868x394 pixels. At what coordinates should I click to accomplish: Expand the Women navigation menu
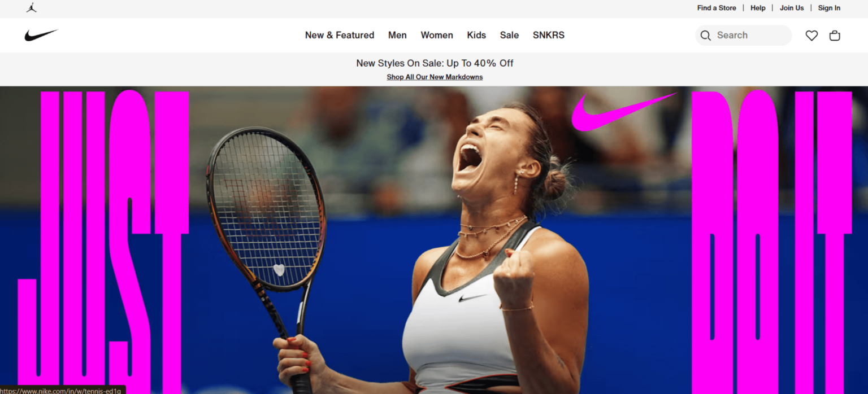pyautogui.click(x=437, y=35)
